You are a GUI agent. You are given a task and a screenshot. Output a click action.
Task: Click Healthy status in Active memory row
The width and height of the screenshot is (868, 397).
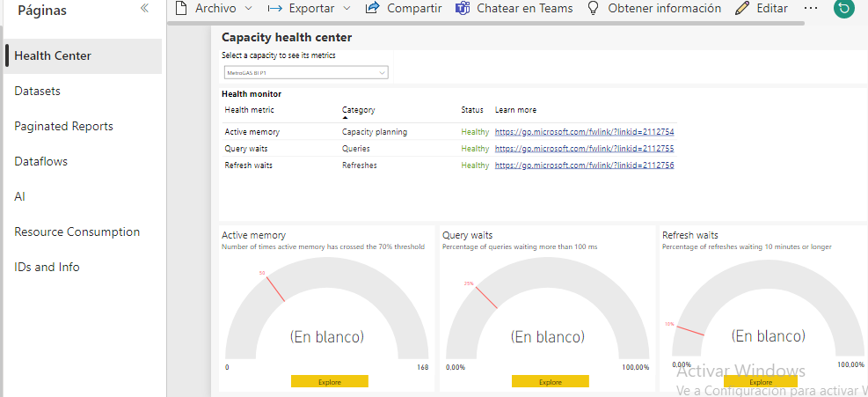pos(475,132)
